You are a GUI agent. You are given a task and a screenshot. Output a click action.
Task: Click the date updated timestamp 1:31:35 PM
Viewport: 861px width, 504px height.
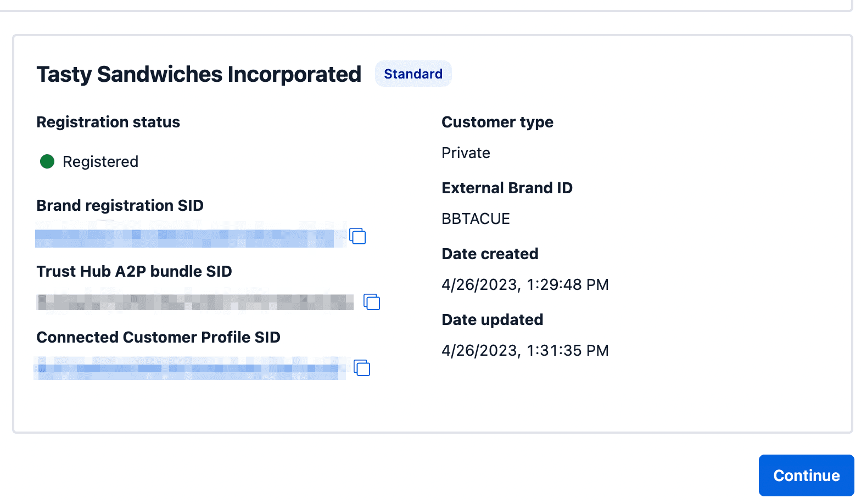click(525, 351)
